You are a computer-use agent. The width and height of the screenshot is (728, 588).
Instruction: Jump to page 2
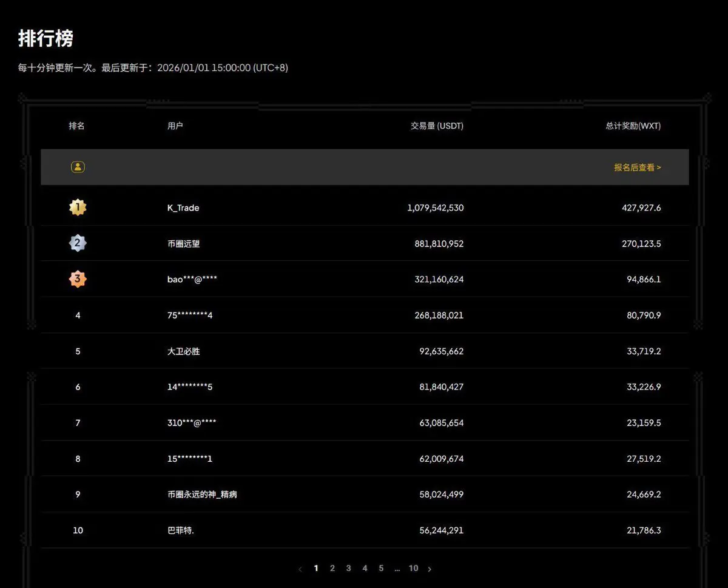(x=332, y=569)
